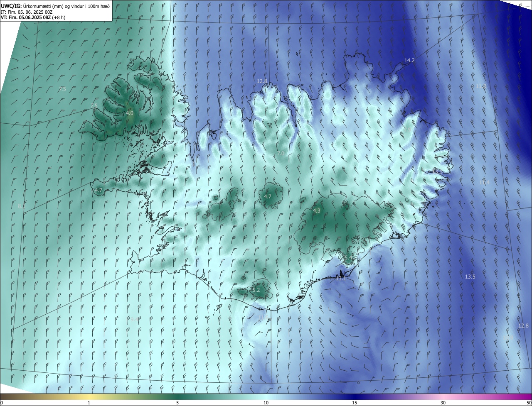Click the 5.2 value on the southern glacier
This screenshot has height=406, width=532.
(256, 290)
